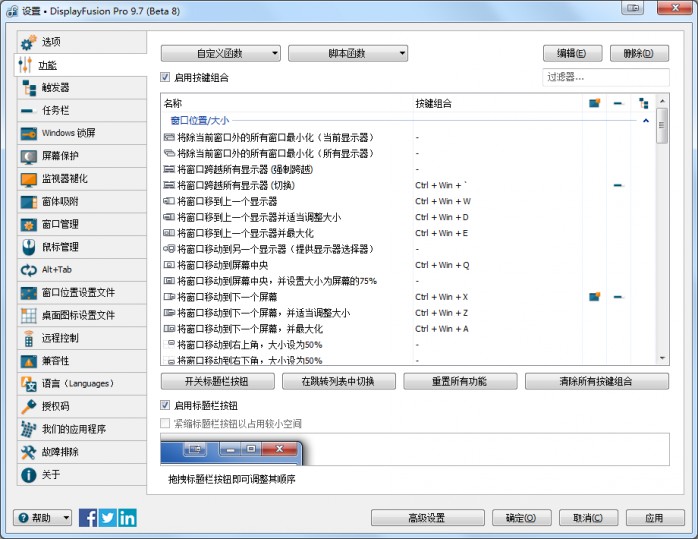The width and height of the screenshot is (698, 539).
Task: Click the 取消(C) button
Action: (x=588, y=518)
